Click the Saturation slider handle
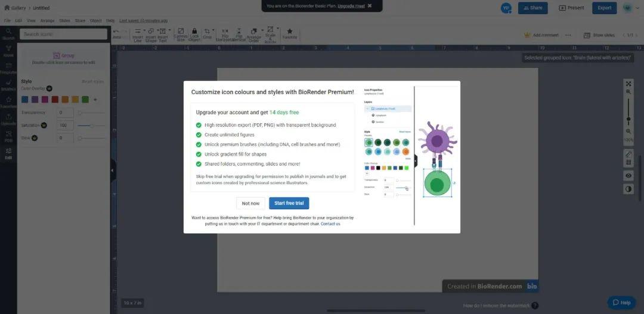This screenshot has width=644, height=314. click(x=92, y=126)
